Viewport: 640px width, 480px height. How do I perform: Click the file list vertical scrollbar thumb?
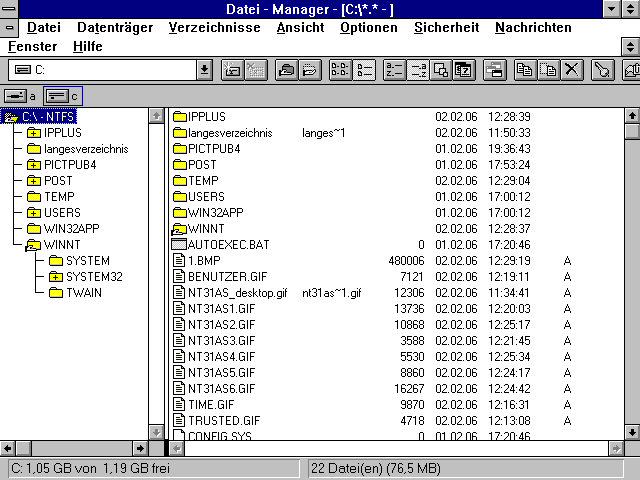tap(632, 131)
